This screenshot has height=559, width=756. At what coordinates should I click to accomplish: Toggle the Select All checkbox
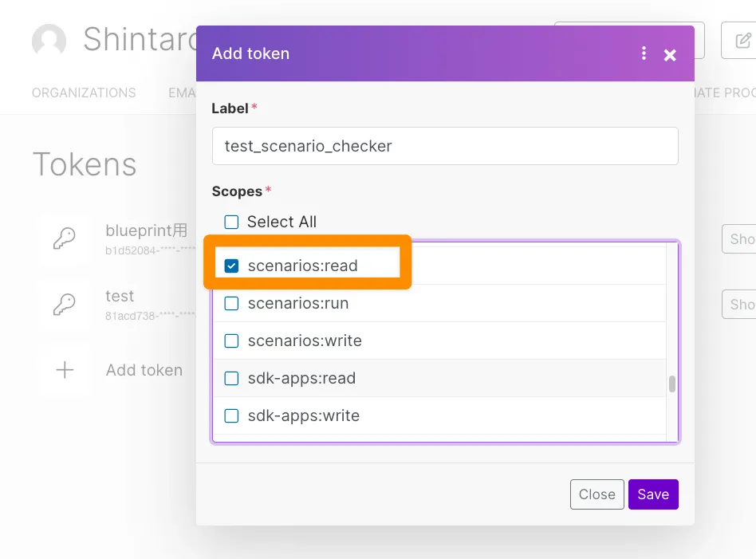pos(231,222)
